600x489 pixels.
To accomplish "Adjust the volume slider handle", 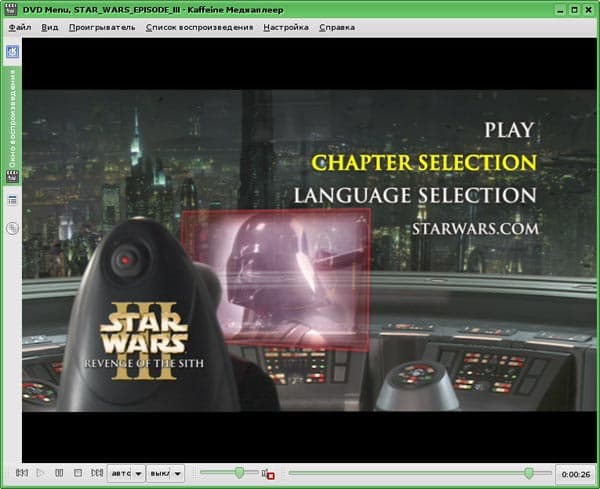I will click(x=239, y=473).
